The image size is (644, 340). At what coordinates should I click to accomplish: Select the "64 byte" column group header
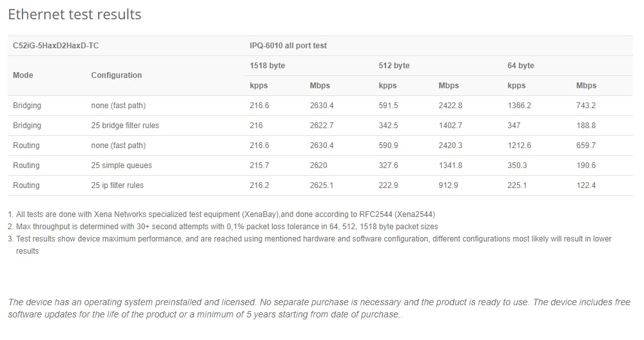[x=521, y=66]
